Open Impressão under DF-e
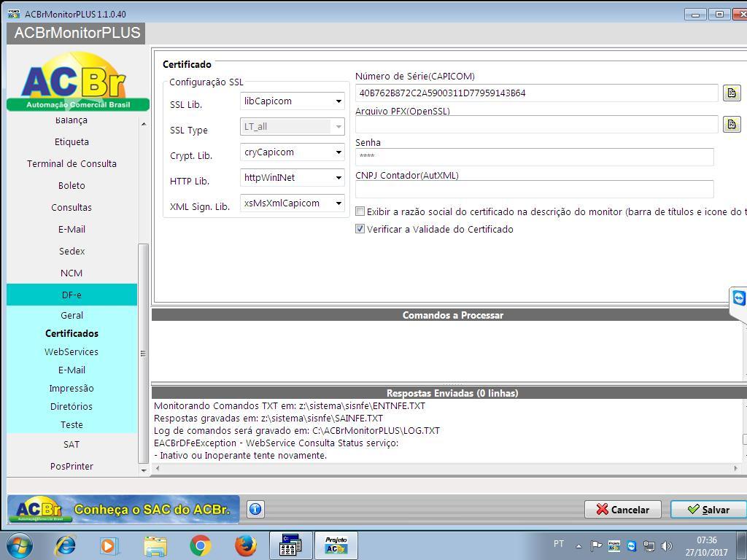Screen dimensions: 747x560 pos(71,388)
